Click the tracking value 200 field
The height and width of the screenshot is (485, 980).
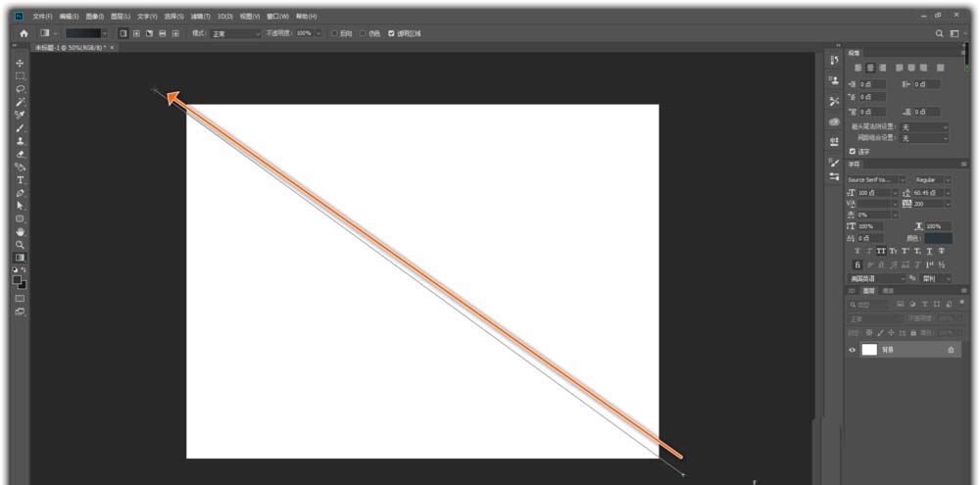click(x=927, y=205)
